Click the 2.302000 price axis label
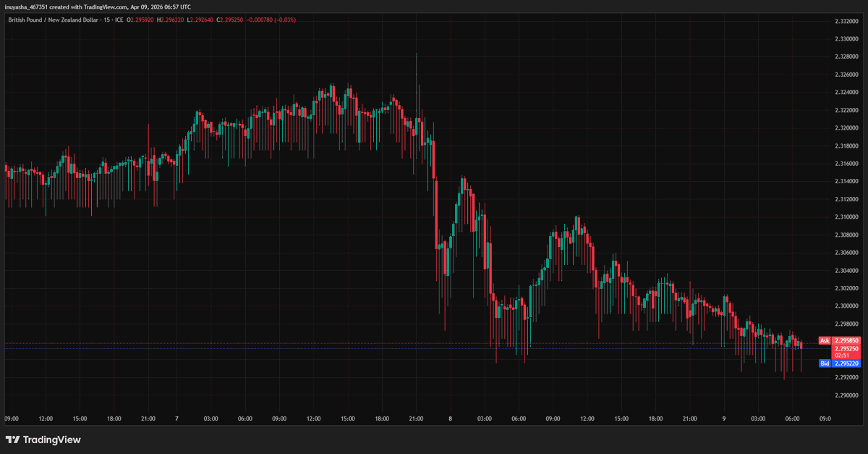 click(846, 288)
